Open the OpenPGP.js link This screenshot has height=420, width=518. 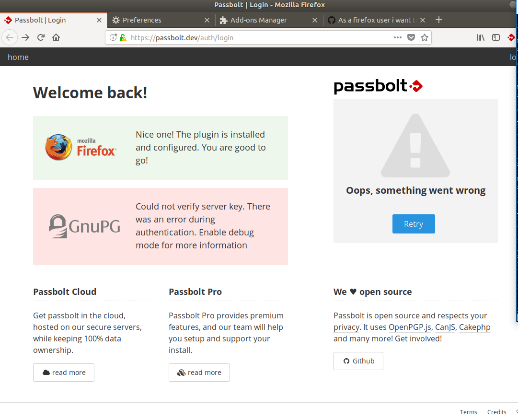410,327
